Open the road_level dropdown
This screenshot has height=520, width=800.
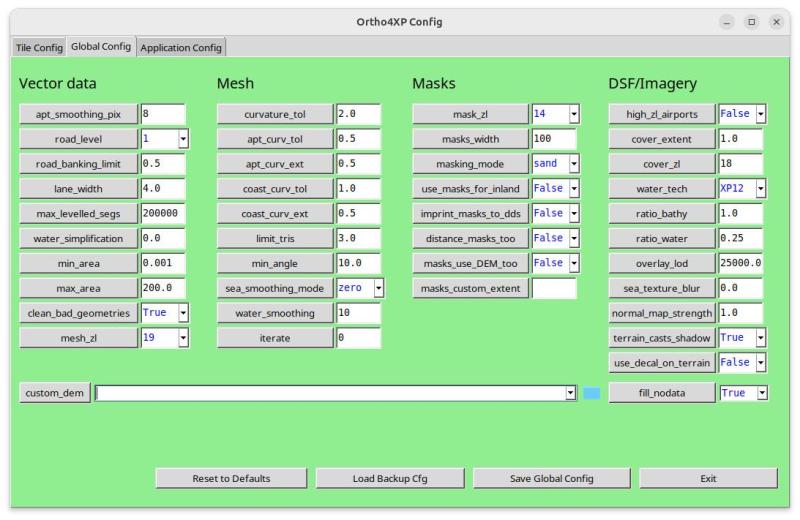(183, 139)
